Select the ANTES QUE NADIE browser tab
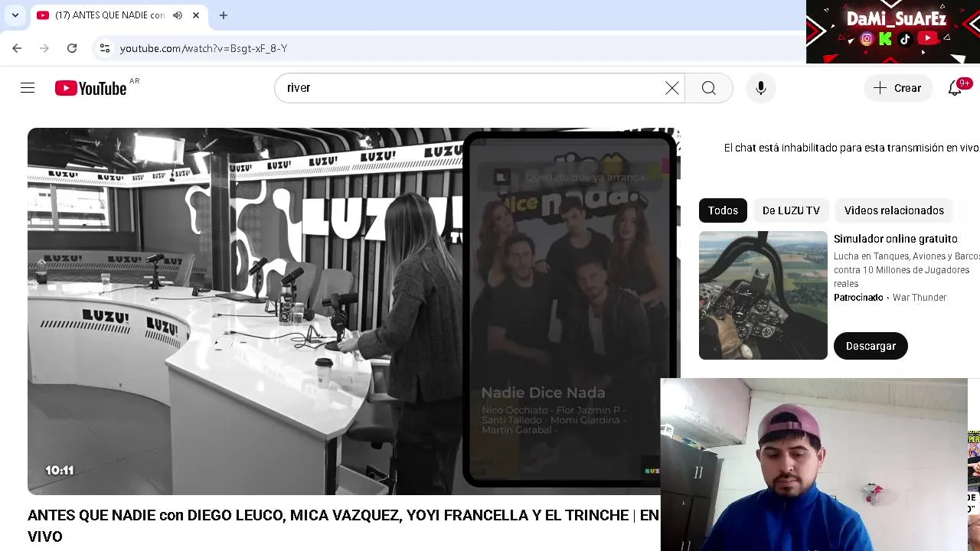 (x=109, y=15)
